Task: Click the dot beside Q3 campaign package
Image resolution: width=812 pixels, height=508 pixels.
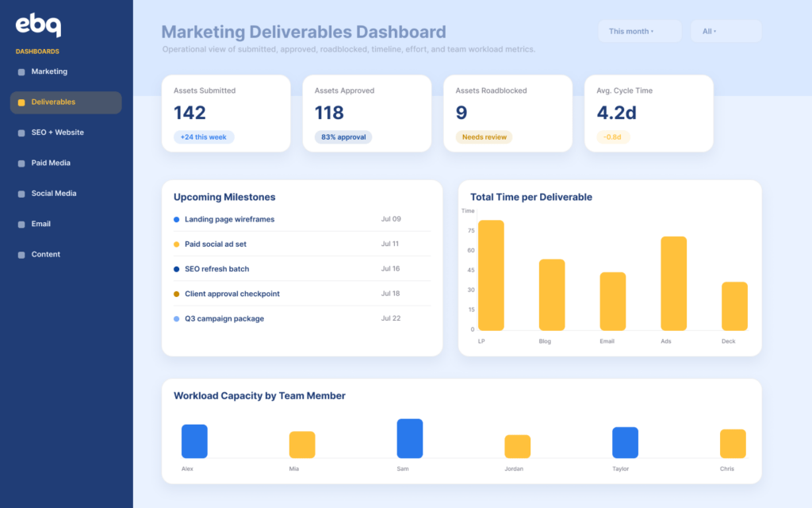Action: coord(177,319)
